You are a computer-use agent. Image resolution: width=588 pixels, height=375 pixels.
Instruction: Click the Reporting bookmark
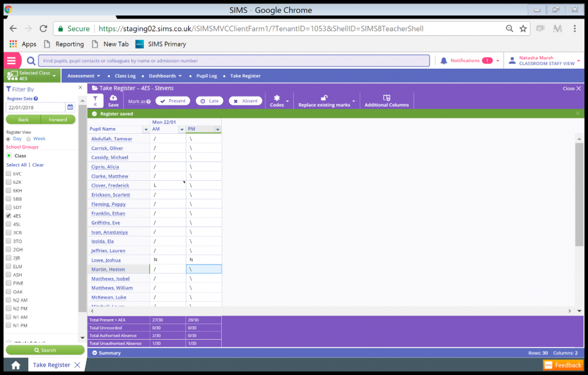pyautogui.click(x=64, y=44)
